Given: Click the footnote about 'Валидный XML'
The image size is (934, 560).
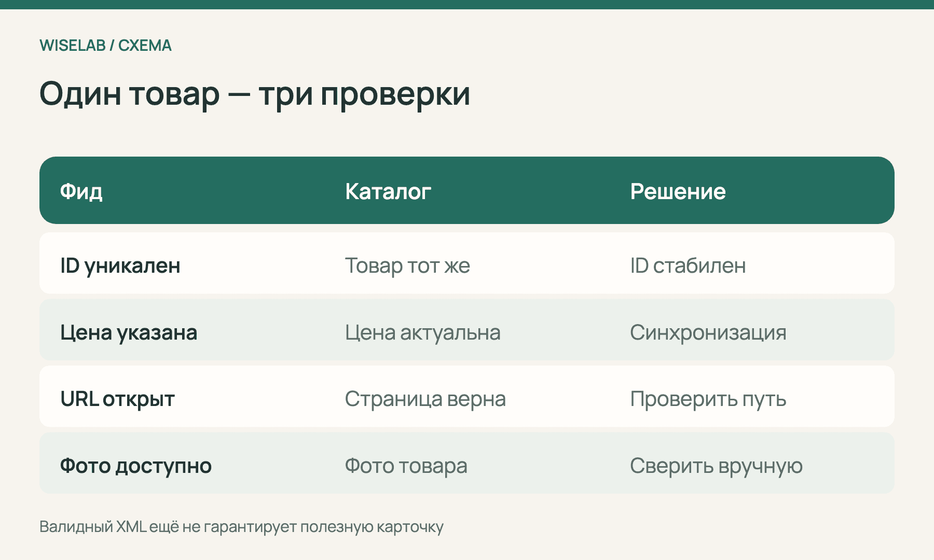Looking at the screenshot, I should (241, 527).
